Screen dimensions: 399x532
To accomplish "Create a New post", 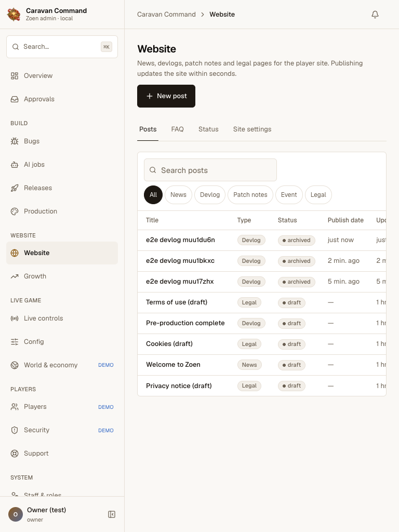I will pyautogui.click(x=166, y=96).
